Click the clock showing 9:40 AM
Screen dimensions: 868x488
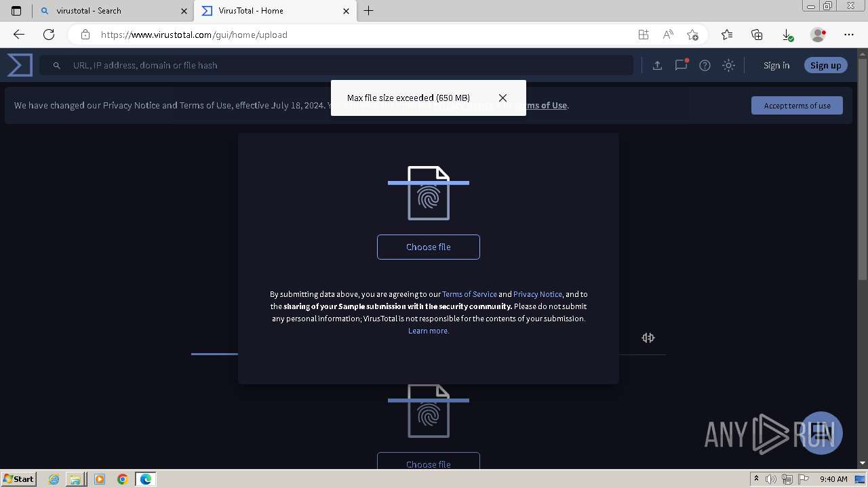[x=833, y=479]
